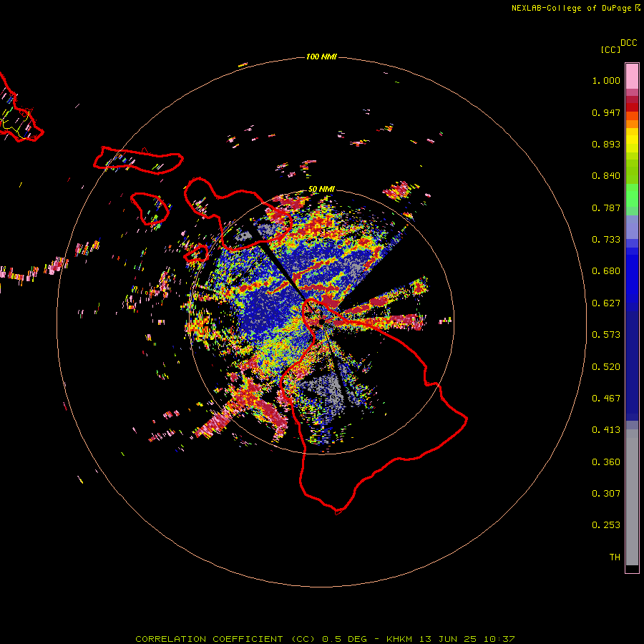This screenshot has height=644, width=644.
Task: Click the 0.787 color scale value
Action: point(606,208)
